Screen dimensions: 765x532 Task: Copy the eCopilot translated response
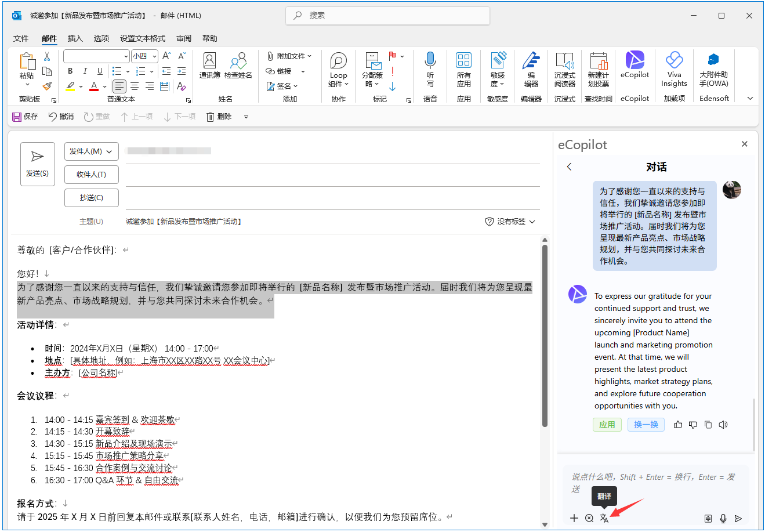[x=708, y=425]
